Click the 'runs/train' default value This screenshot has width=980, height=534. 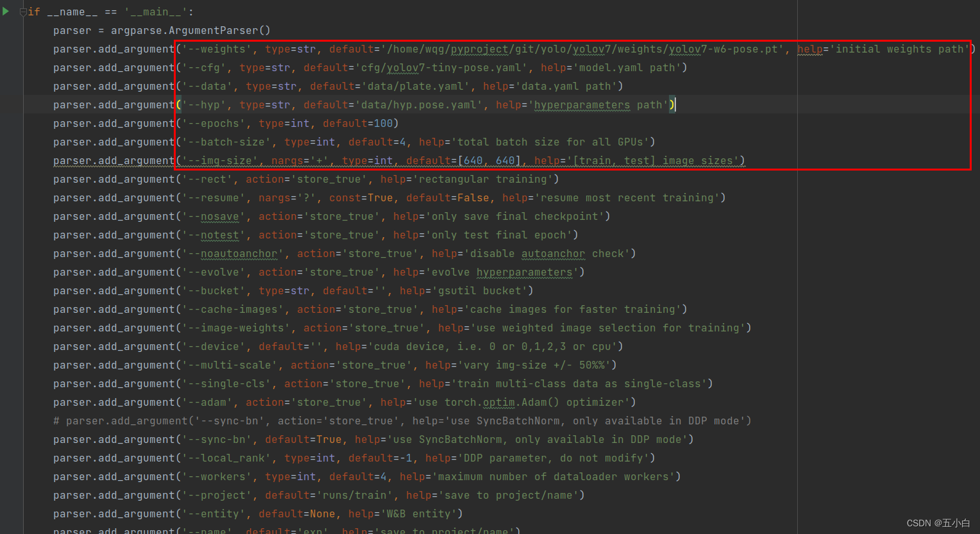(x=355, y=496)
